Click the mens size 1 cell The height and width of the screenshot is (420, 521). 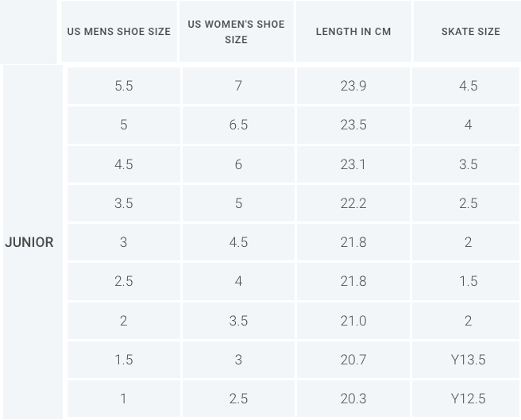(x=124, y=399)
